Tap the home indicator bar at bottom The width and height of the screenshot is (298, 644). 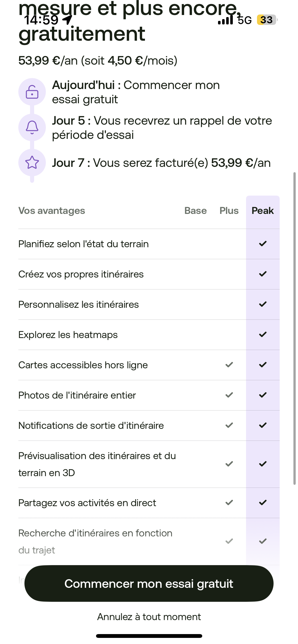tap(149, 636)
